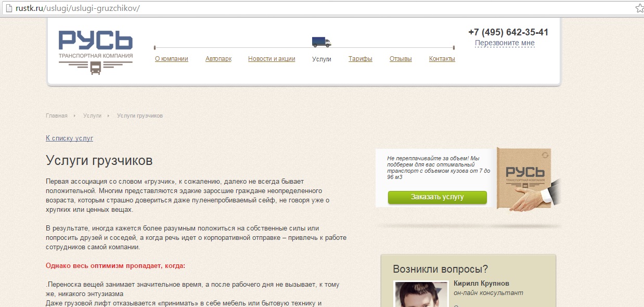Open the Тарифы menu item
Image resolution: width=644 pixels, height=307 pixels.
click(x=360, y=59)
